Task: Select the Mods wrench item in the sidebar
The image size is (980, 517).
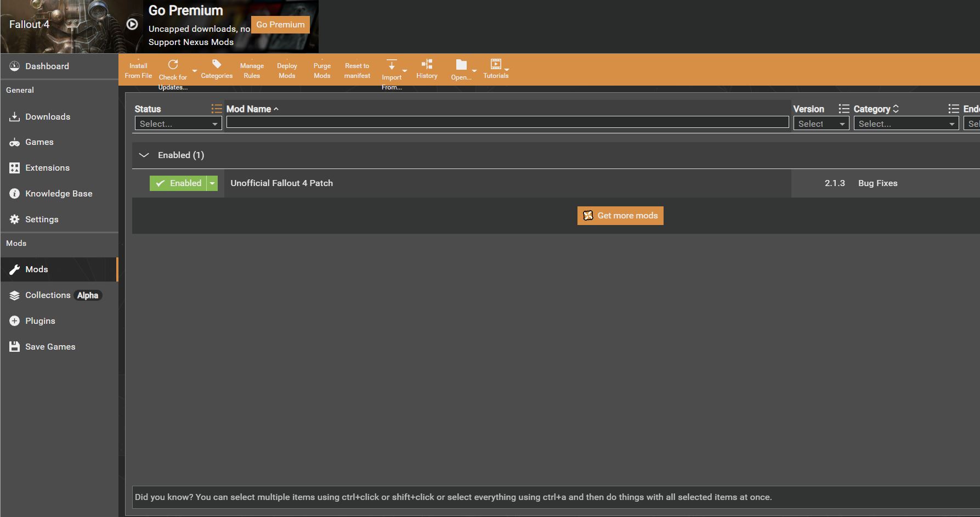Action: point(59,269)
